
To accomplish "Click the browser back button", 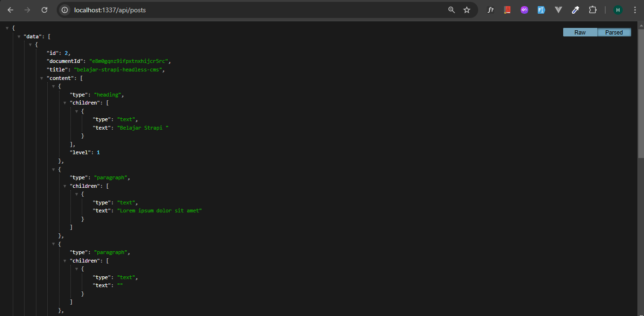I will [x=10, y=9].
